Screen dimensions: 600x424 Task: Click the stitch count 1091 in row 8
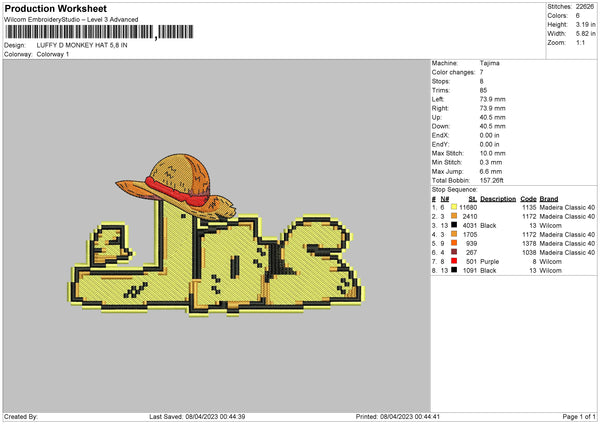pyautogui.click(x=470, y=271)
